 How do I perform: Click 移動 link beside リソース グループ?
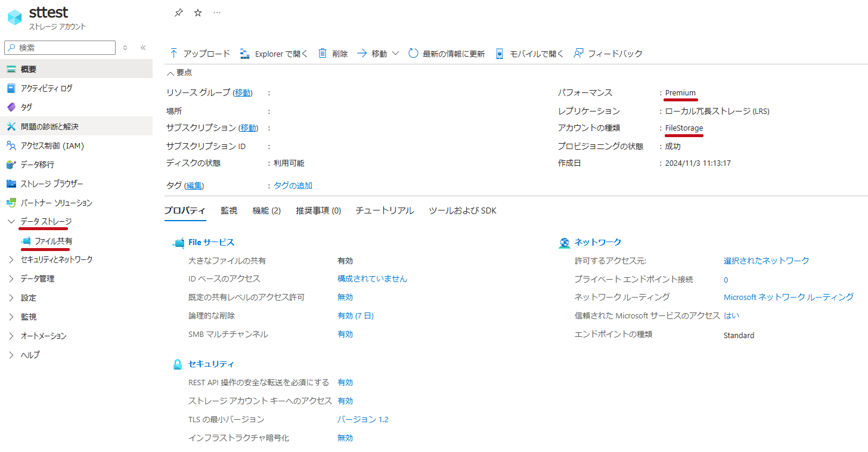[243, 92]
